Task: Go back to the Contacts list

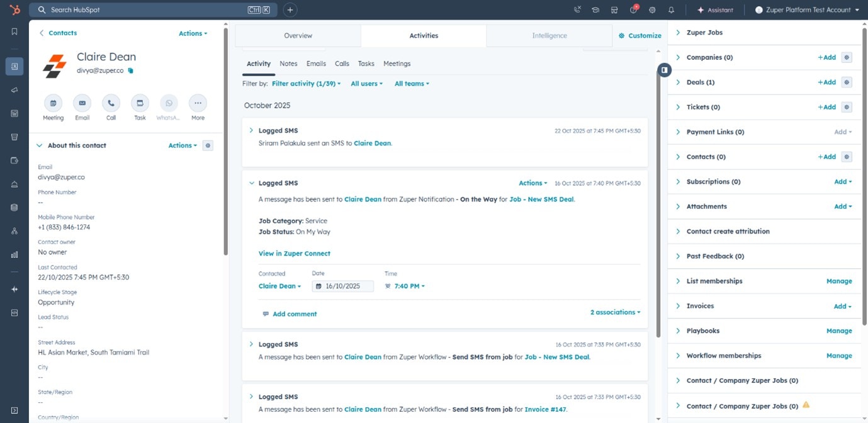Action: tap(58, 33)
